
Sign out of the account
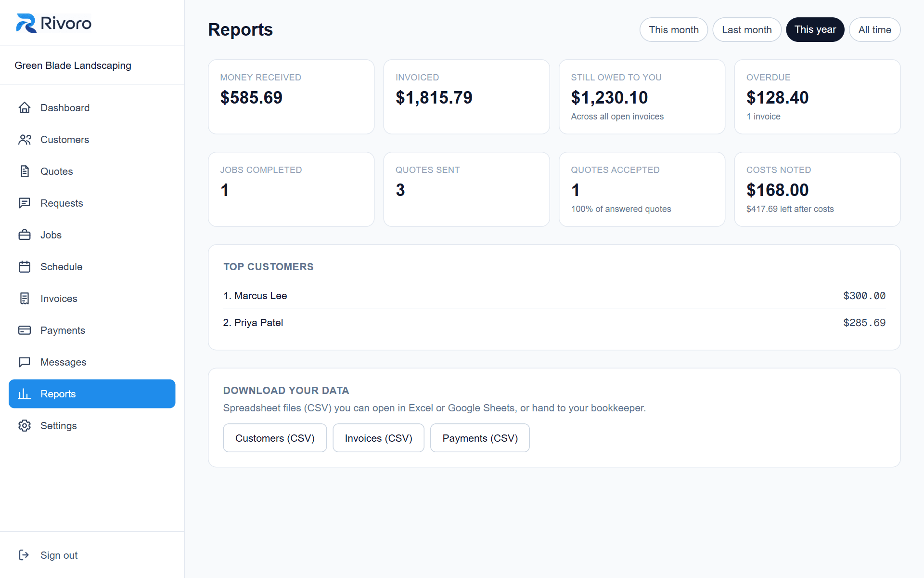click(92, 555)
